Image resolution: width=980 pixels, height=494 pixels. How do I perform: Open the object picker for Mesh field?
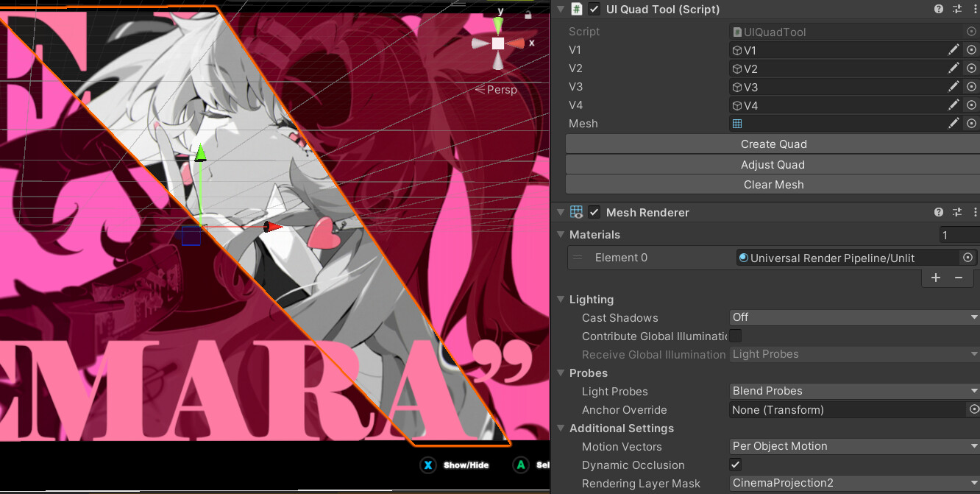(971, 124)
